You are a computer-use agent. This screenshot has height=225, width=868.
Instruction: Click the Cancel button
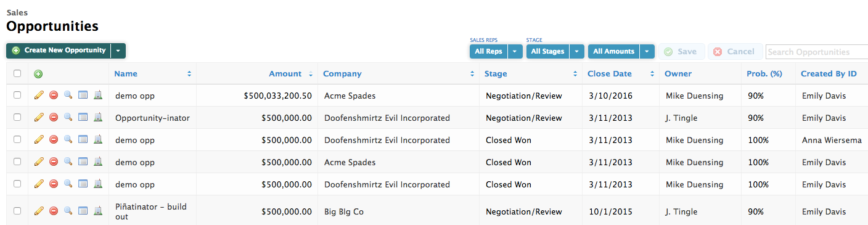coord(734,52)
